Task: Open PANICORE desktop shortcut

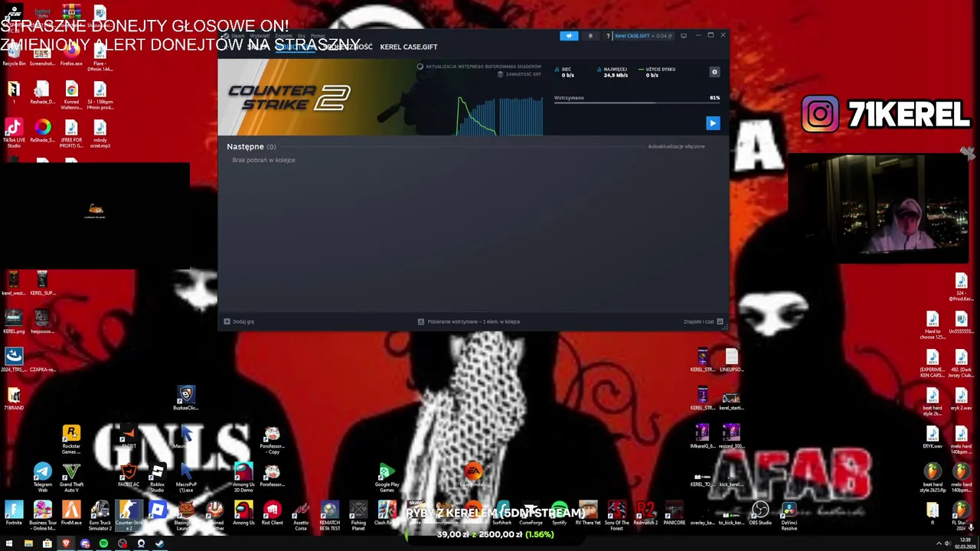Action: pyautogui.click(x=674, y=514)
